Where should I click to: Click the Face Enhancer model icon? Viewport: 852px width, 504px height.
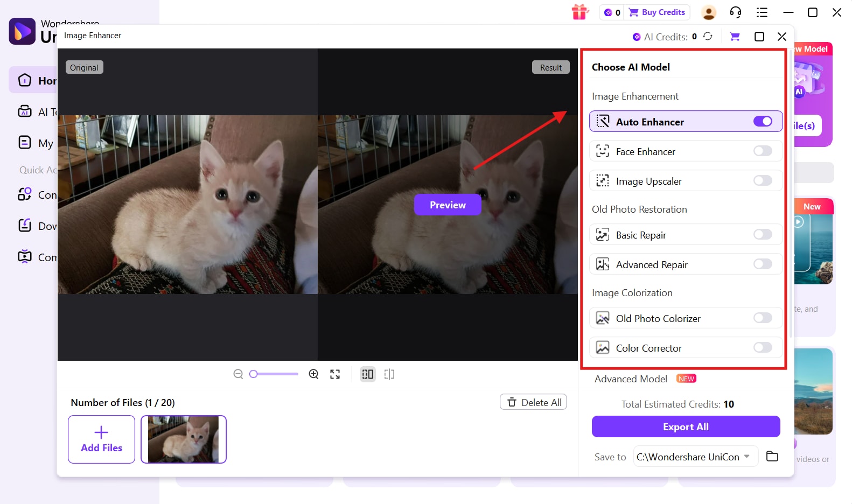(603, 151)
